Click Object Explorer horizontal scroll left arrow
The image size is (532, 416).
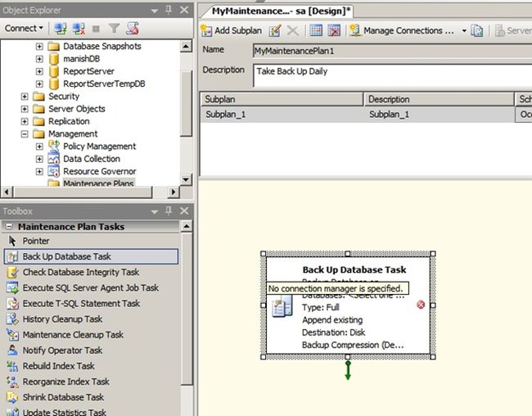pos(7,192)
